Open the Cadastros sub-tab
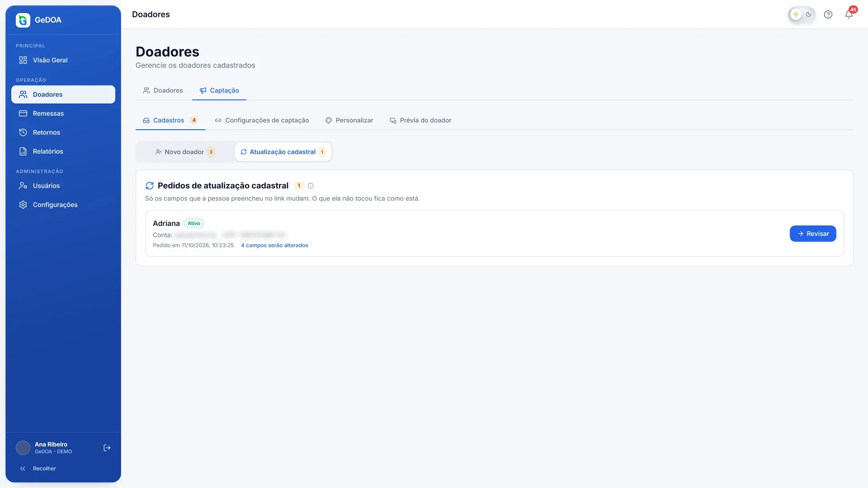868x488 pixels. tap(170, 120)
